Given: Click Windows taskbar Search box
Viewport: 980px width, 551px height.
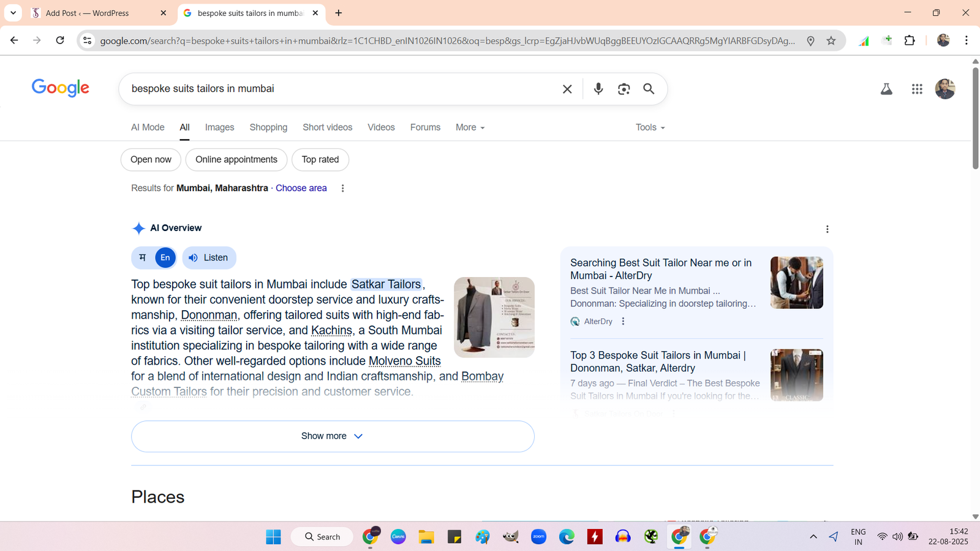Looking at the screenshot, I should (322, 537).
